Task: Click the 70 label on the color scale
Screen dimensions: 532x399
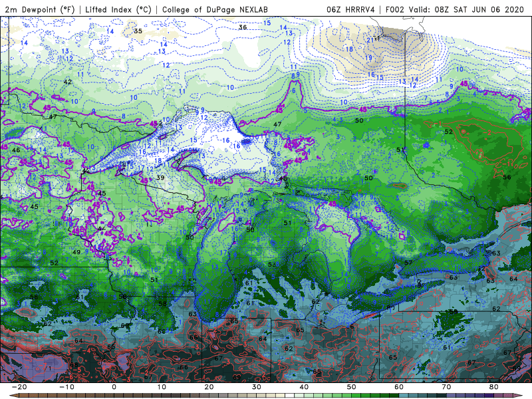Action: pos(446,387)
